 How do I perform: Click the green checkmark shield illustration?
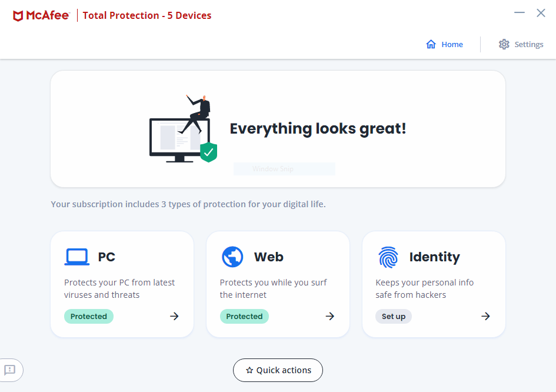(208, 152)
